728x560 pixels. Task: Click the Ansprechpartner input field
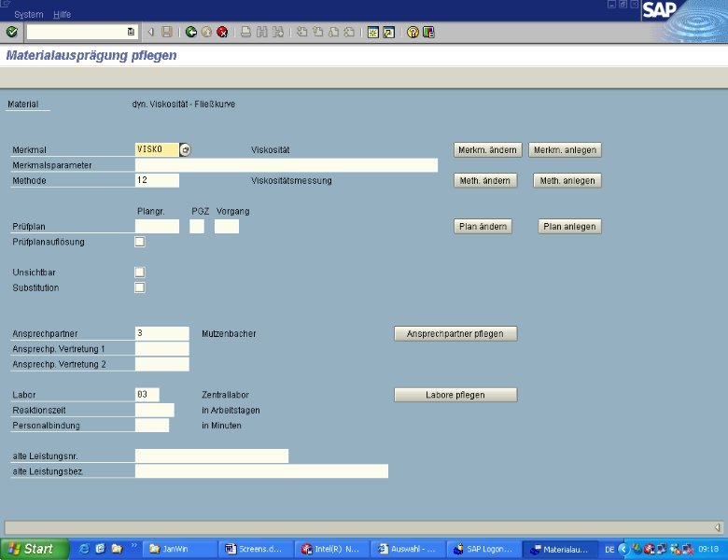tap(162, 333)
